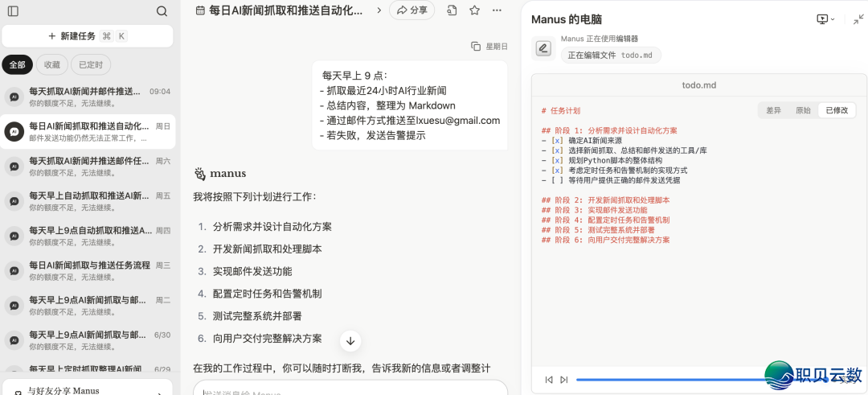Switch diff view to 差异
Image resolution: width=868 pixels, height=395 pixels.
coord(773,110)
